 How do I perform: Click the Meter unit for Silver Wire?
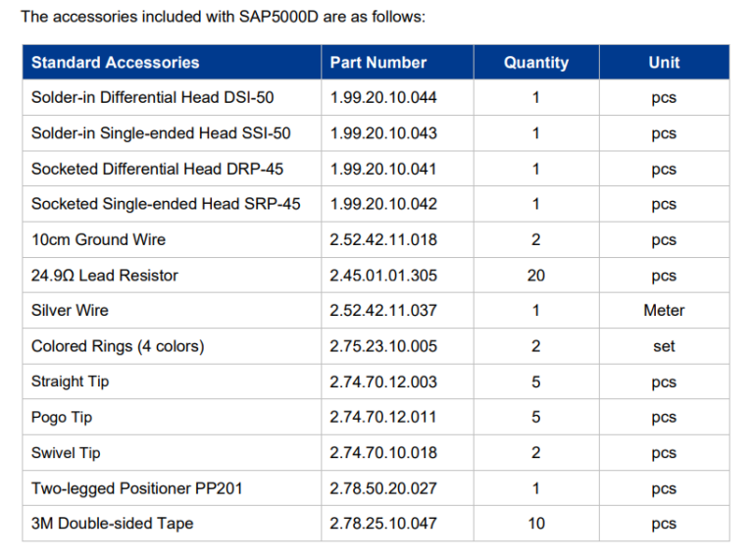click(x=664, y=311)
